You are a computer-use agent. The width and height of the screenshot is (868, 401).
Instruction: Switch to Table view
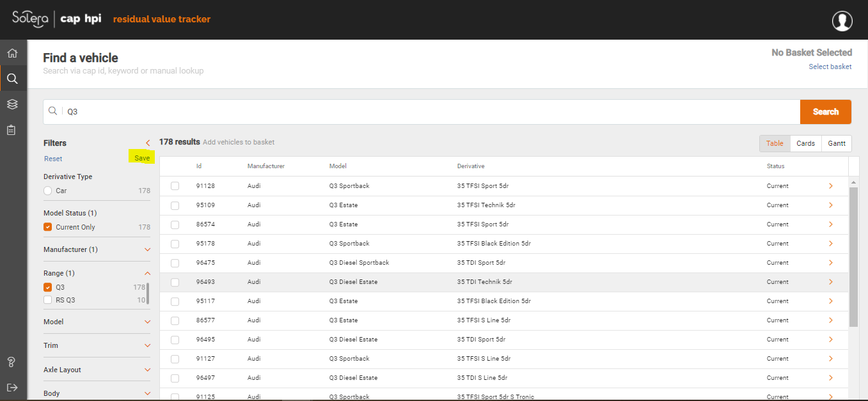click(775, 143)
